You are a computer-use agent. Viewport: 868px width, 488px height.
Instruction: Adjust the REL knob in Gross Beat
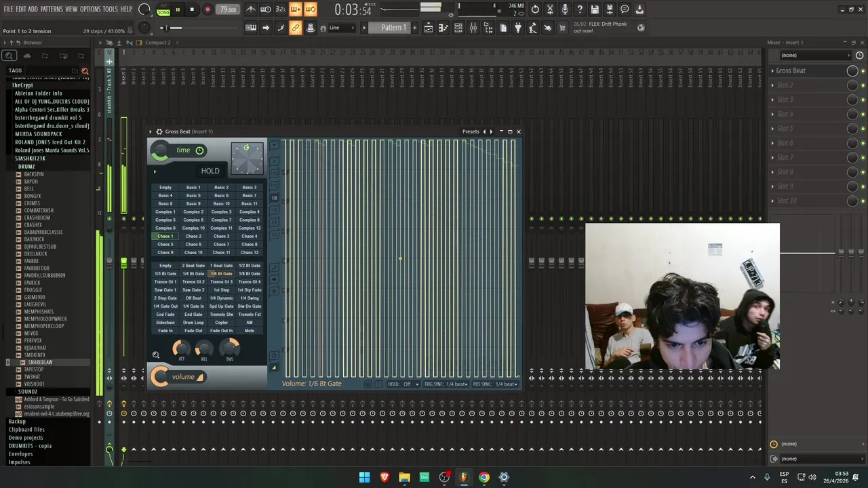204,348
